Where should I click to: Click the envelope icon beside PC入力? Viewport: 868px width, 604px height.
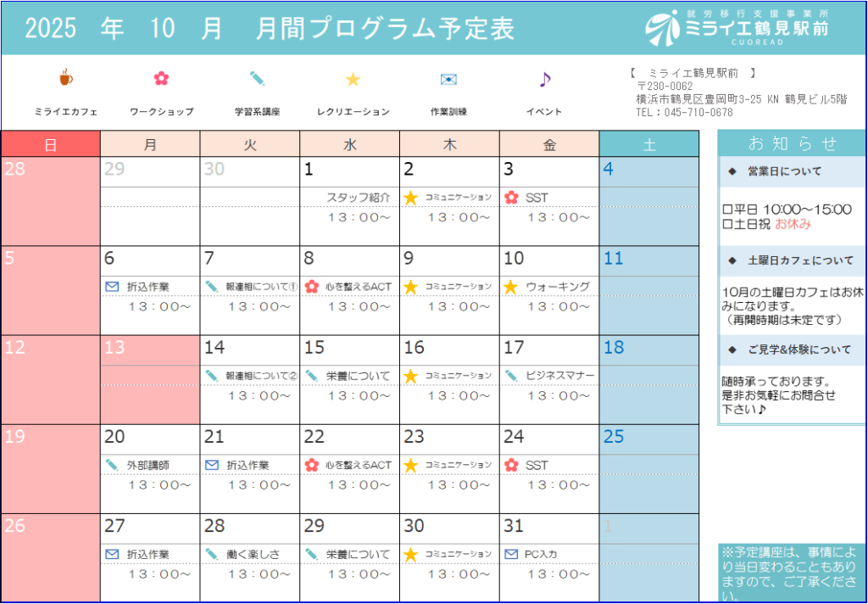(511, 554)
